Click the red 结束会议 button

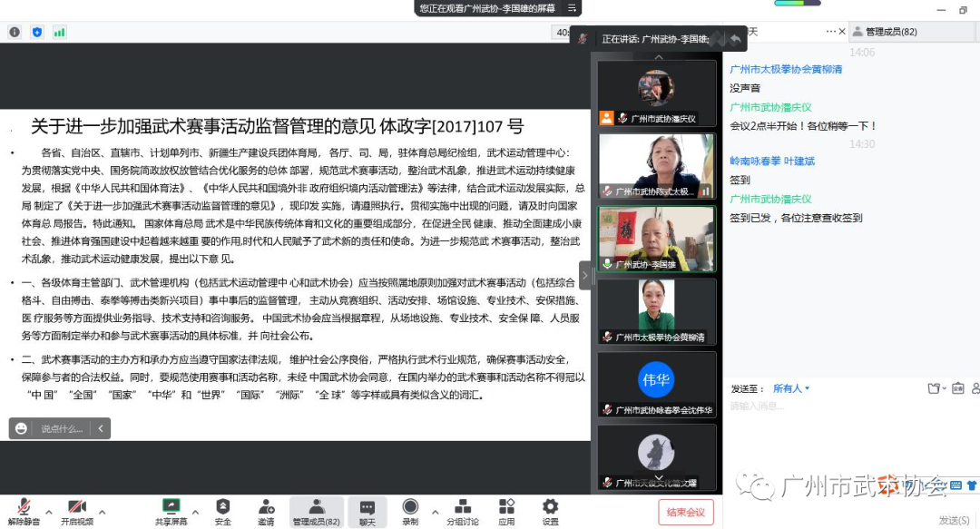pyautogui.click(x=686, y=512)
